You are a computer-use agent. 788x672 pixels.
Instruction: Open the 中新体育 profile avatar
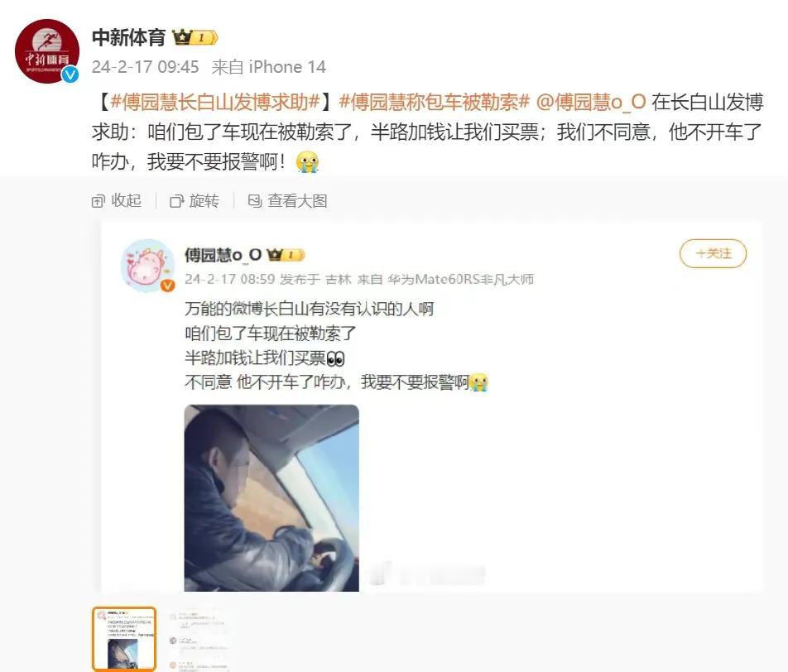click(47, 50)
